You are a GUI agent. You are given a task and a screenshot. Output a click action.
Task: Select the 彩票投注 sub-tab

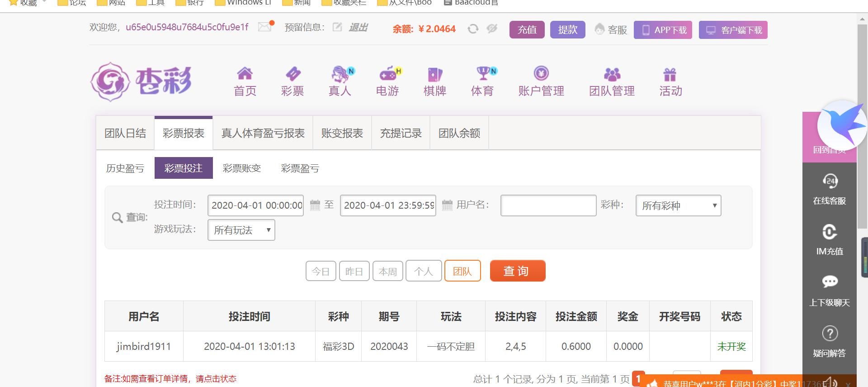184,168
